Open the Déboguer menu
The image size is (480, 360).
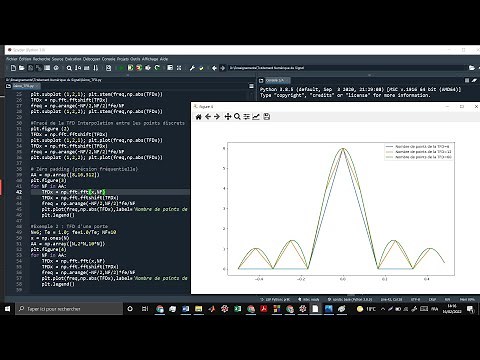coord(91,59)
